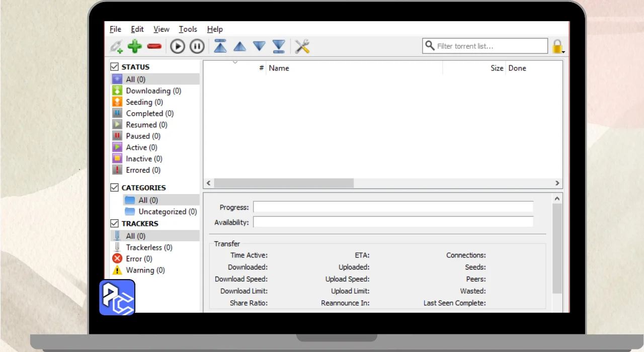Click the Move down queue arrow
644x352 pixels.
[x=259, y=46]
